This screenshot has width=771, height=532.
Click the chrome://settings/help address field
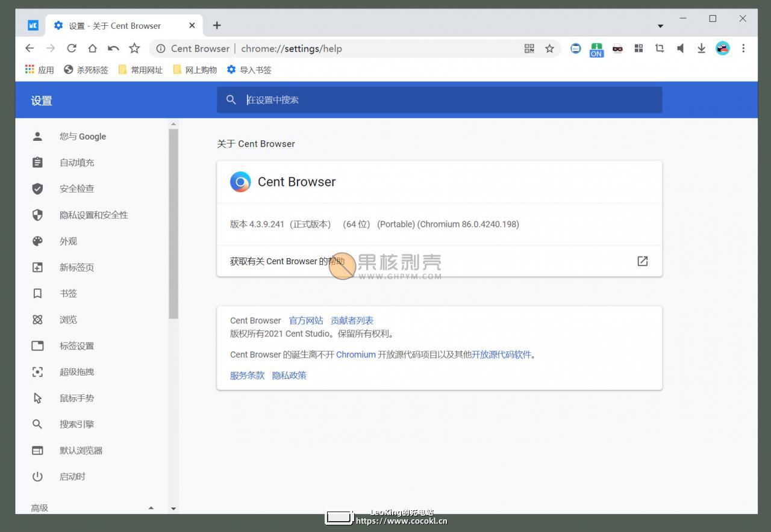pyautogui.click(x=292, y=49)
